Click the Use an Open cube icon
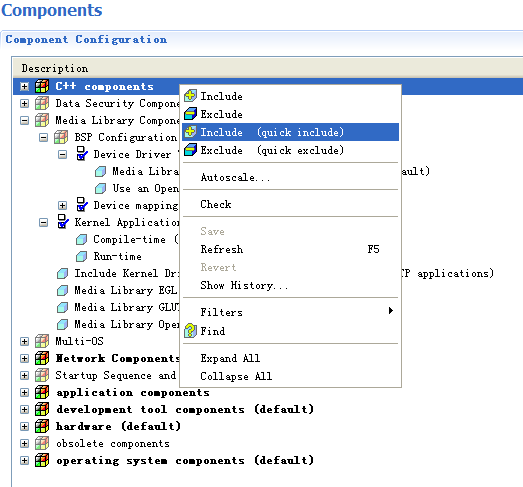 click(100, 188)
